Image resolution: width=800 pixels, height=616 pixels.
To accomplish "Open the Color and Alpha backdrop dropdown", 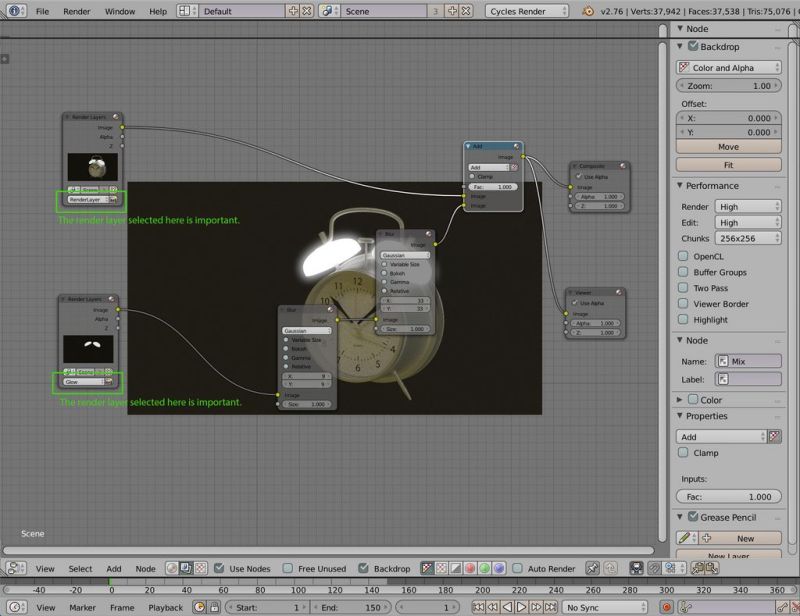I will click(x=729, y=65).
